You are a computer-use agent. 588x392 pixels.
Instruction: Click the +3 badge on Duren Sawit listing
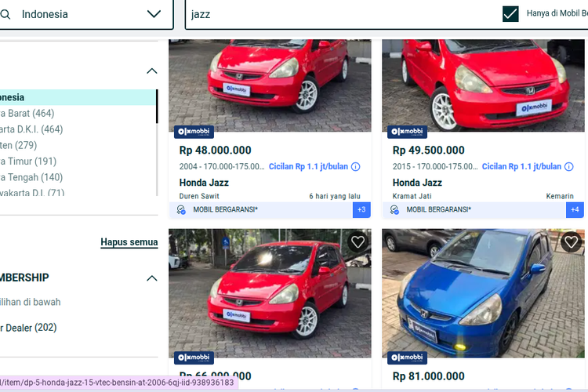tap(361, 209)
